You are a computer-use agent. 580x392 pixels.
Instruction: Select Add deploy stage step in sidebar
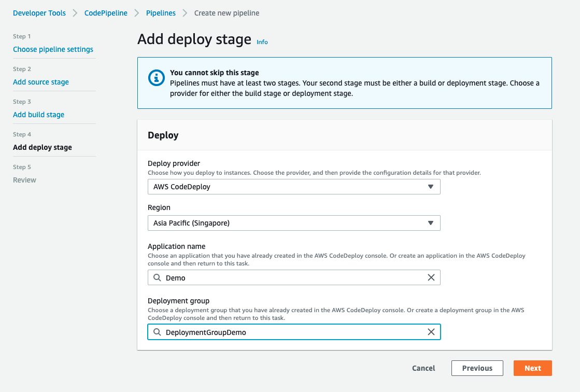[x=43, y=147]
